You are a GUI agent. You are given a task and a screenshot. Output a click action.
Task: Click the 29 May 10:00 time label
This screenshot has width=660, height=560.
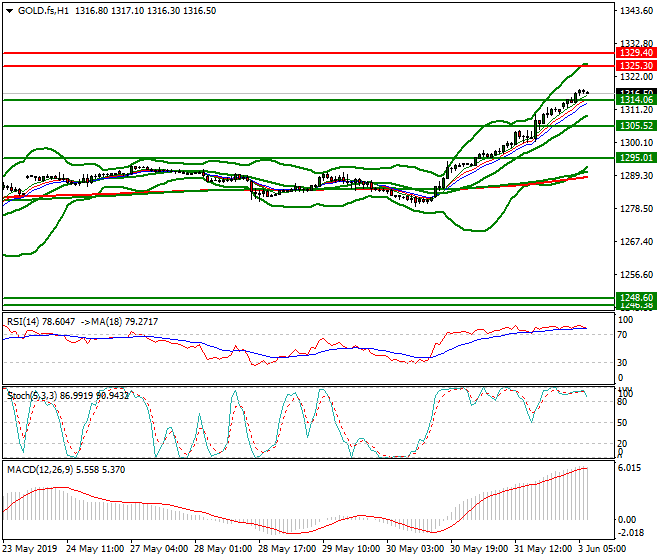[351, 549]
